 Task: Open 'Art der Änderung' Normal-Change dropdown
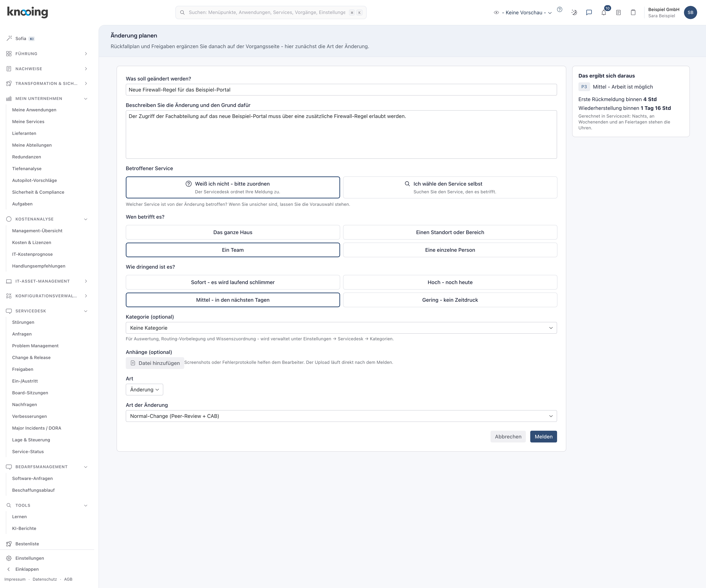[341, 416]
